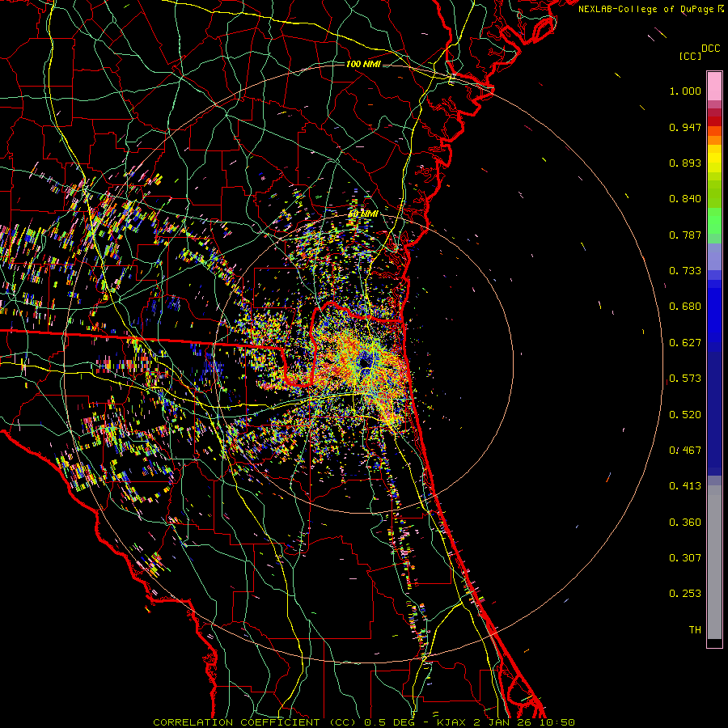The image size is (728, 728).
Task: Click the 0.680 scale value
Action: click(685, 307)
